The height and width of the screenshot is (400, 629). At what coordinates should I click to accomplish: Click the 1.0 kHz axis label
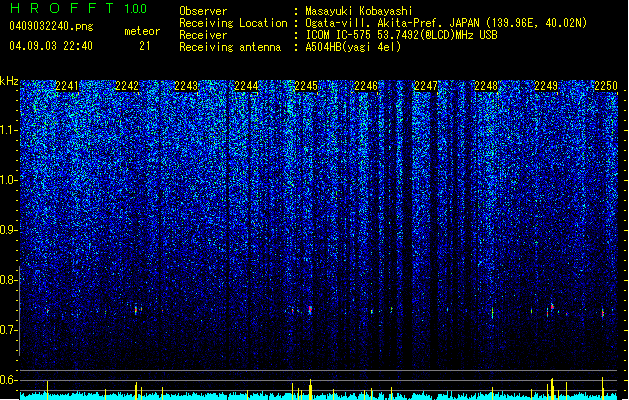9,180
